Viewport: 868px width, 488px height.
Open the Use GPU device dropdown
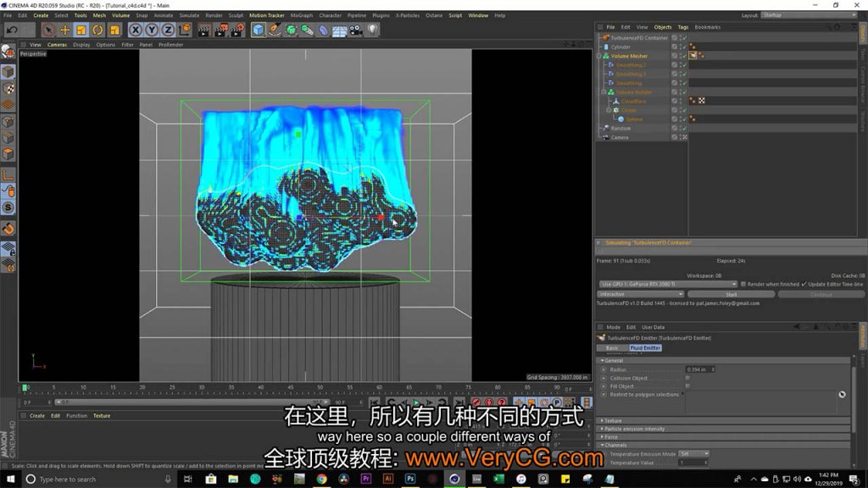tap(668, 285)
